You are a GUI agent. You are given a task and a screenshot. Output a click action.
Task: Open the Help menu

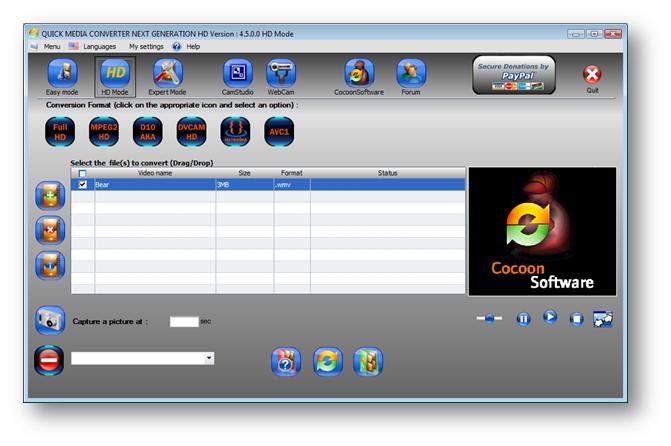[x=193, y=46]
